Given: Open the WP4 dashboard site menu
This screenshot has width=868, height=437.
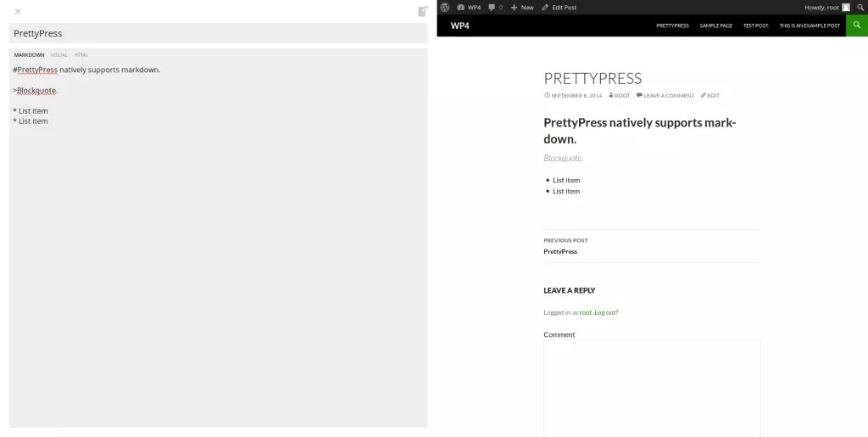Looking at the screenshot, I should pyautogui.click(x=469, y=7).
